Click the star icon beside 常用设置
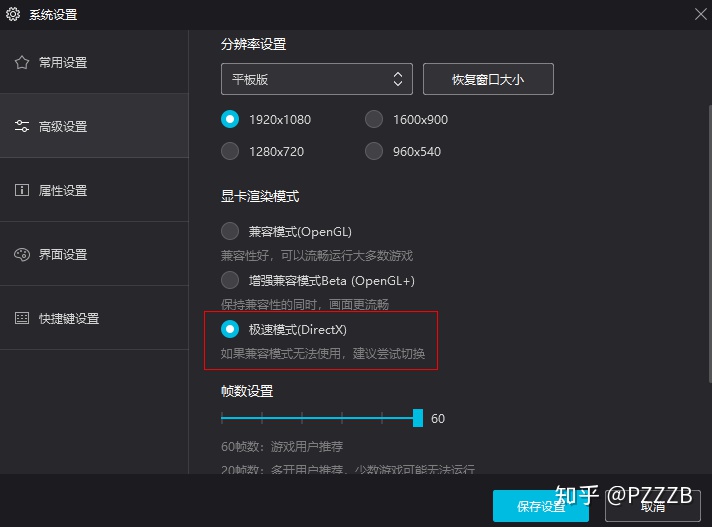This screenshot has height=527, width=712. tap(22, 62)
